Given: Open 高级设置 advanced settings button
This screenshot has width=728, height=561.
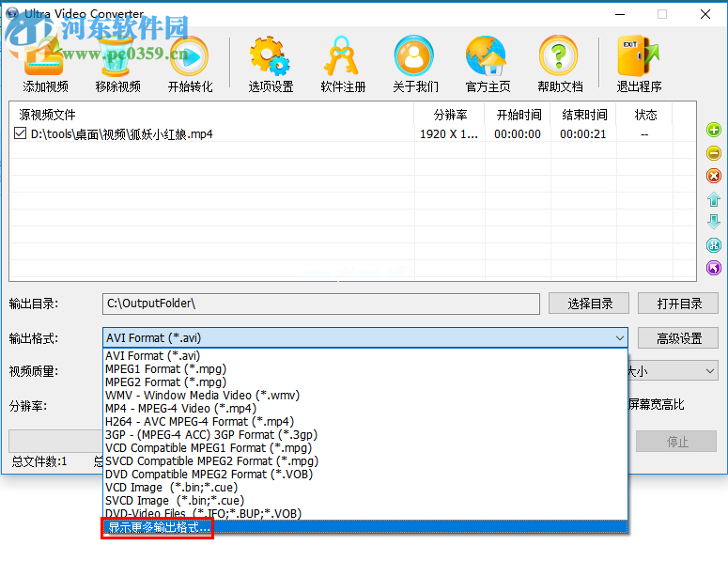Looking at the screenshot, I should pyautogui.click(x=678, y=338).
